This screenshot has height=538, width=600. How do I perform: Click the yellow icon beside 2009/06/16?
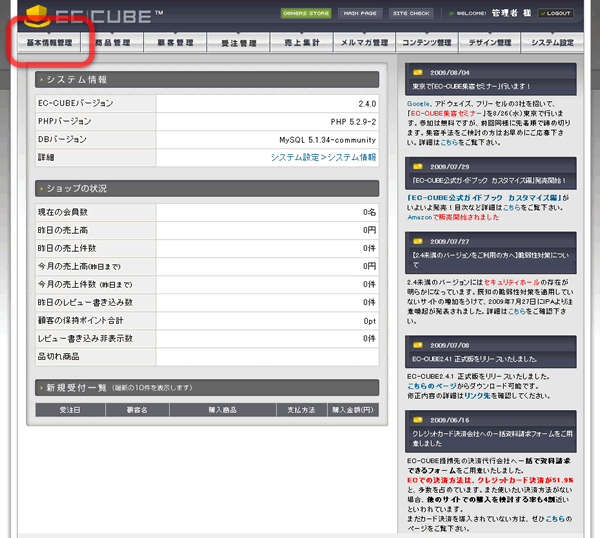417,420
